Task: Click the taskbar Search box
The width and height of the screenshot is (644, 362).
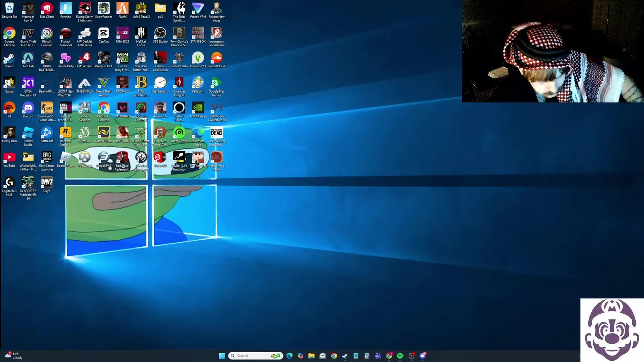Action: click(256, 356)
